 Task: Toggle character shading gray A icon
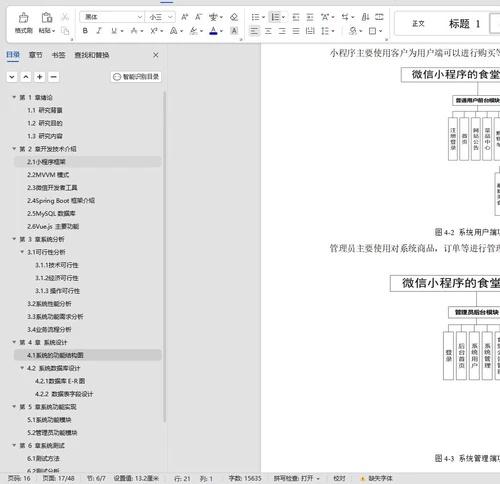[x=234, y=31]
